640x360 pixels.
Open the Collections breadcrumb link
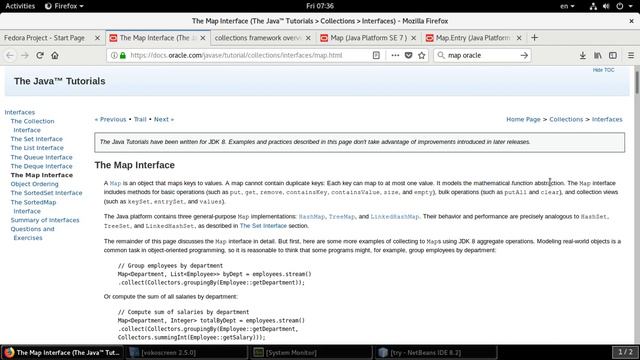(566, 119)
